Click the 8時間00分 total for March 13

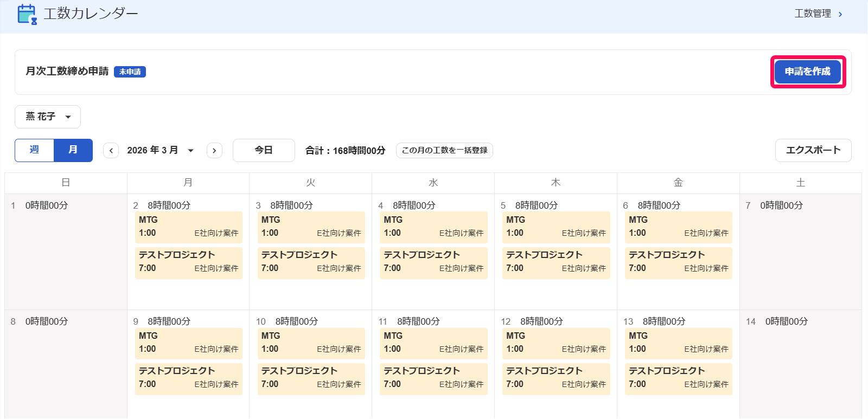(x=664, y=321)
